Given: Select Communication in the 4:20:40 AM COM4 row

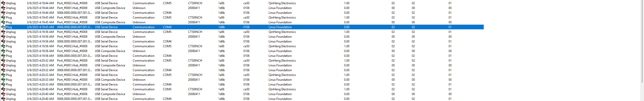Looking at the screenshot, I should 143,99.
